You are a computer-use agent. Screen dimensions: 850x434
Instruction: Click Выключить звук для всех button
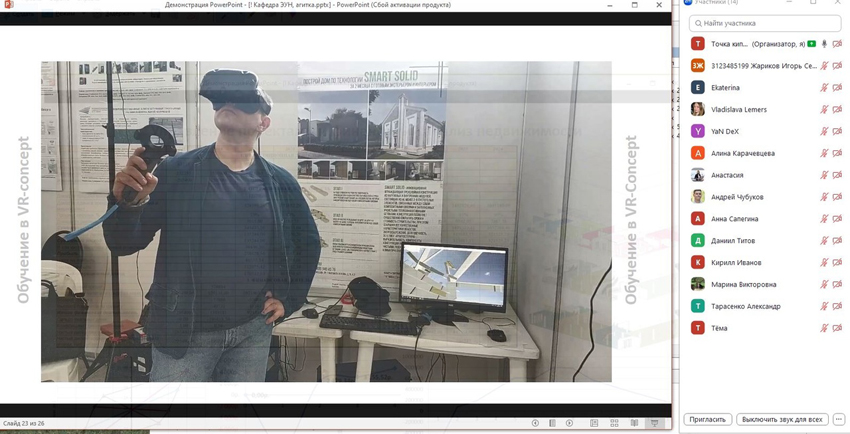782,419
